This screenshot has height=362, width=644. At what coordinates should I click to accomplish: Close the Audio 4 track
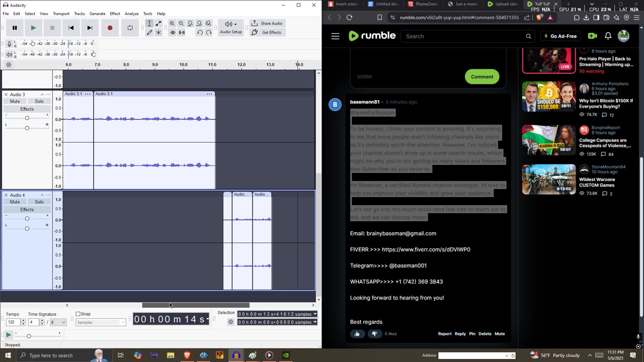point(6,195)
